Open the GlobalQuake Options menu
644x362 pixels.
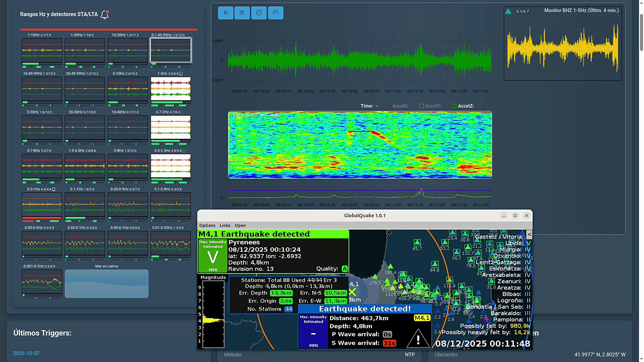pyautogui.click(x=207, y=225)
